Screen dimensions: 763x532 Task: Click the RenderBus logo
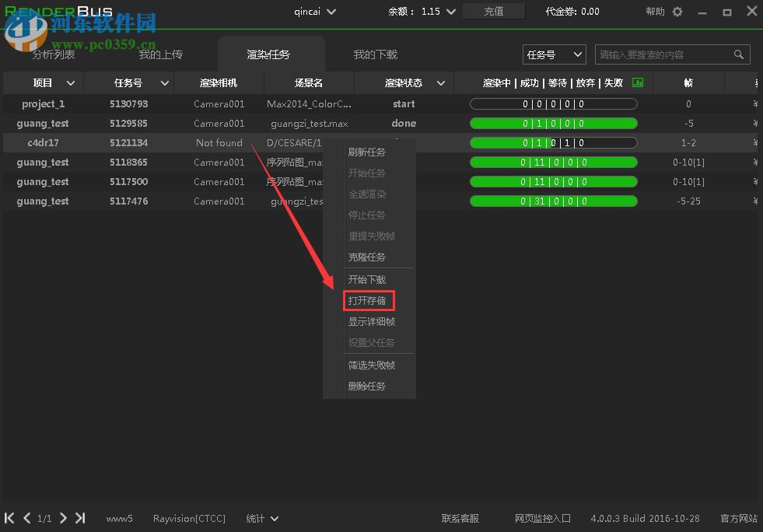tap(58, 11)
